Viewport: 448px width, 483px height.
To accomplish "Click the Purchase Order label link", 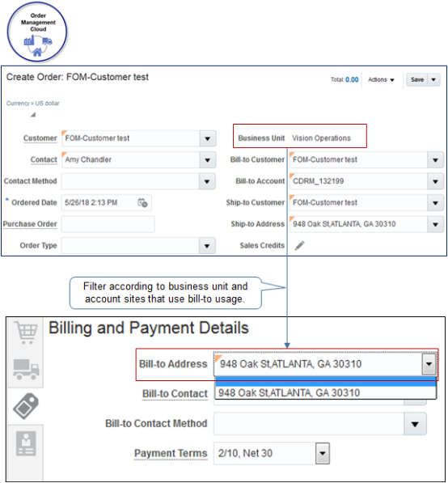I will (x=30, y=224).
